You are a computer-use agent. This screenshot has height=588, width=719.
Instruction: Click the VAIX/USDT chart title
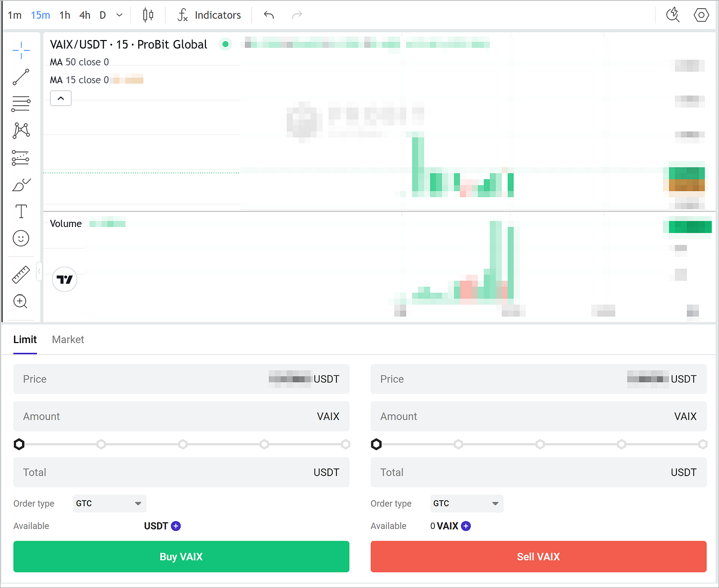(128, 44)
